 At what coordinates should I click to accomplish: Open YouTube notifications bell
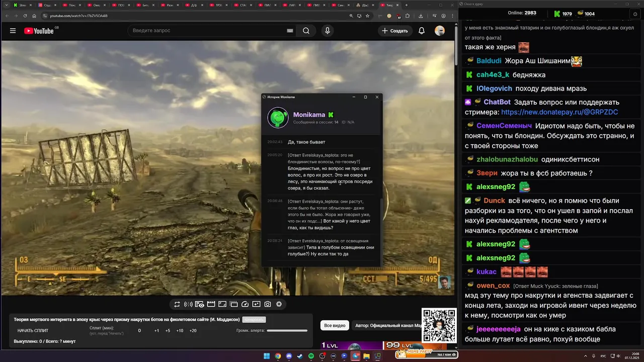click(x=422, y=31)
